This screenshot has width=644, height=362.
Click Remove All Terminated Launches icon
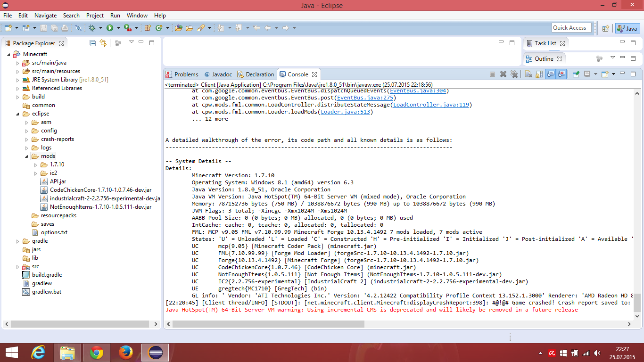coord(514,74)
